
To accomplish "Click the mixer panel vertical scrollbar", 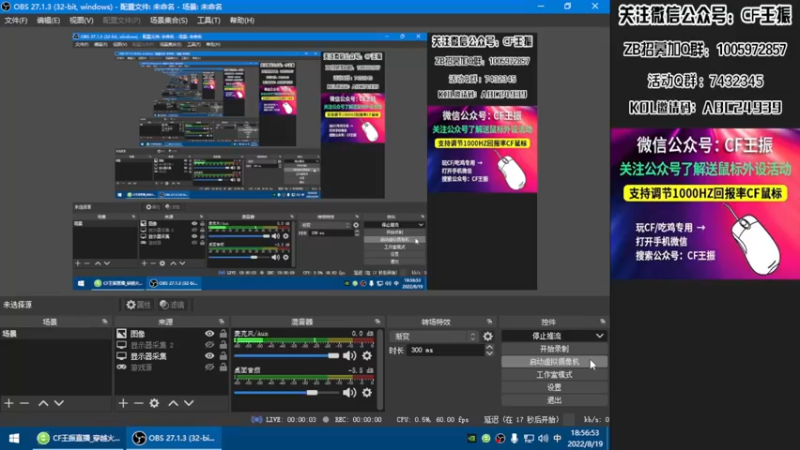I will point(380,369).
